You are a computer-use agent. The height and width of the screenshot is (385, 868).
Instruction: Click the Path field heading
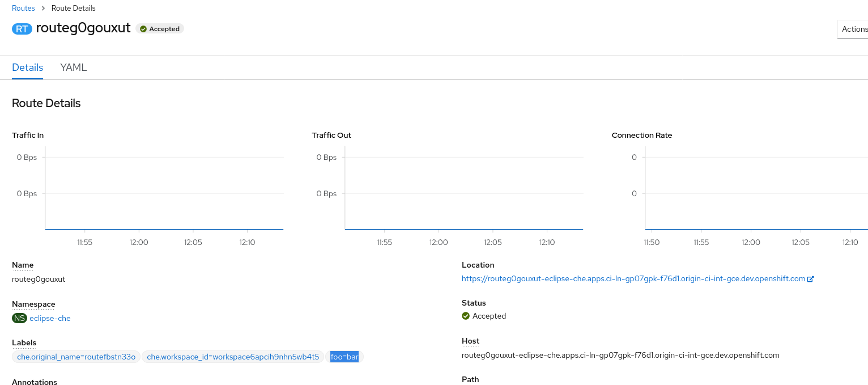[470, 379]
